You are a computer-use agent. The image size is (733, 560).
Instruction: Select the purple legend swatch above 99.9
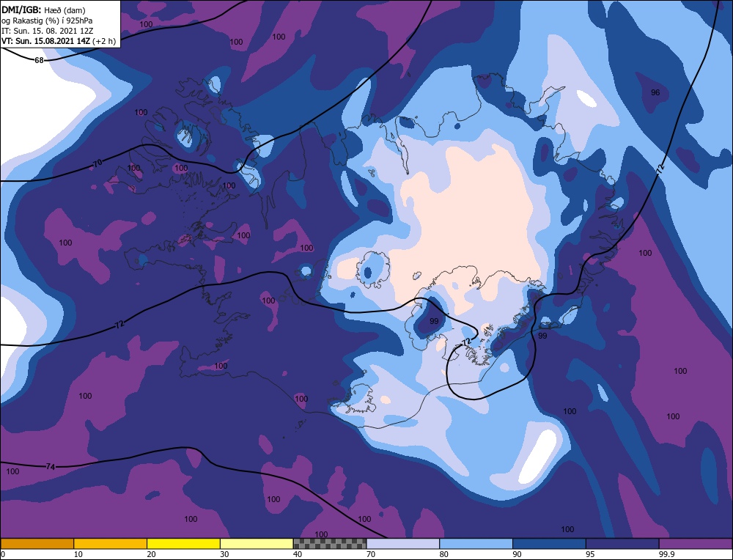pos(696,544)
